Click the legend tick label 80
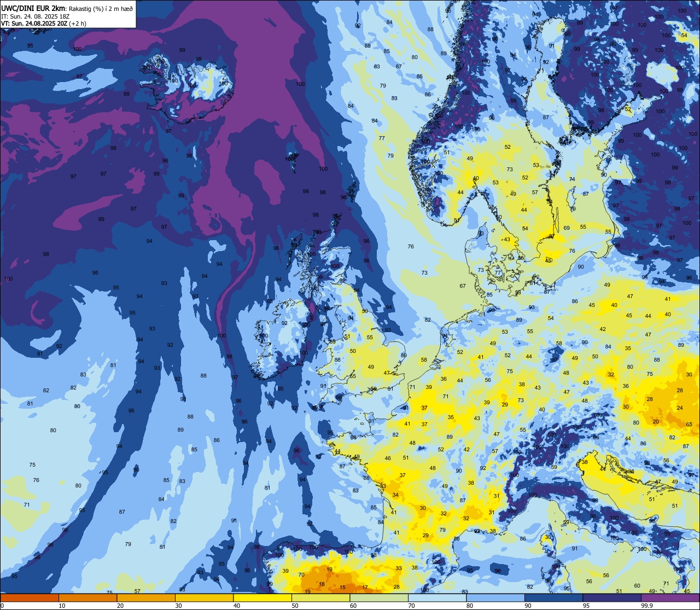Image resolution: width=700 pixels, height=610 pixels. (470, 606)
